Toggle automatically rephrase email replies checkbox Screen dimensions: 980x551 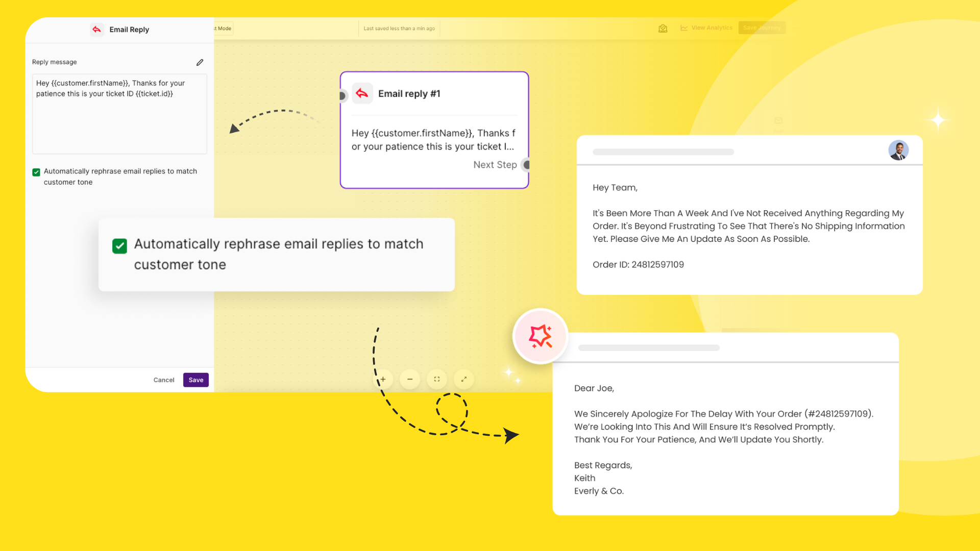pos(36,171)
